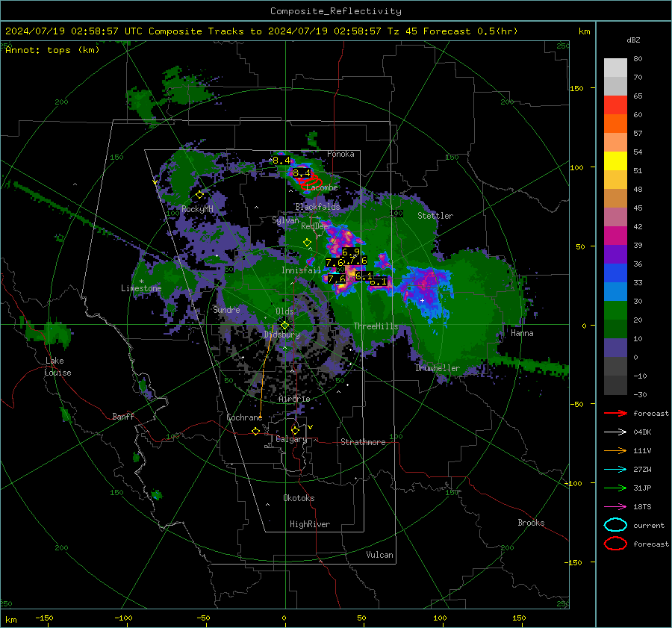Click the cyan current ellipse legend icon

615,525
